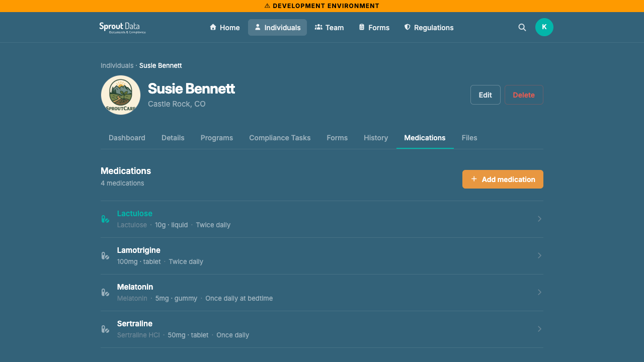Screen dimensions: 644x362
Task: Open the K user avatar menu
Action: 544,27
